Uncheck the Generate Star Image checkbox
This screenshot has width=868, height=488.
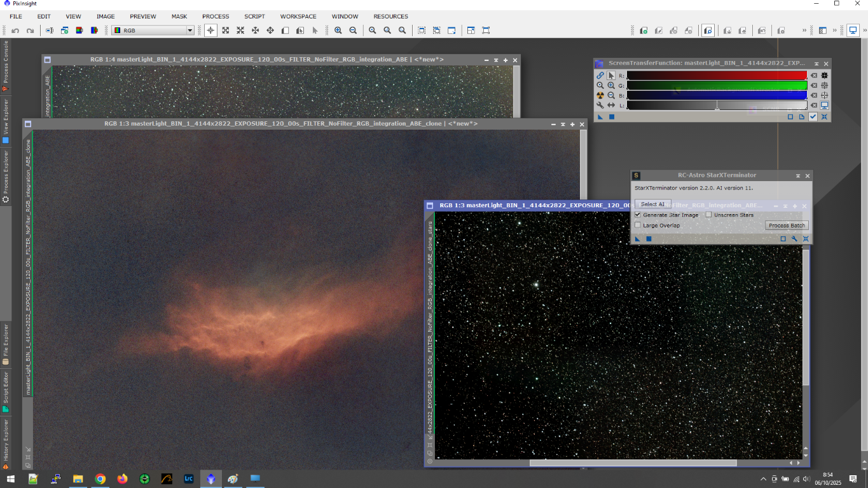pos(638,215)
